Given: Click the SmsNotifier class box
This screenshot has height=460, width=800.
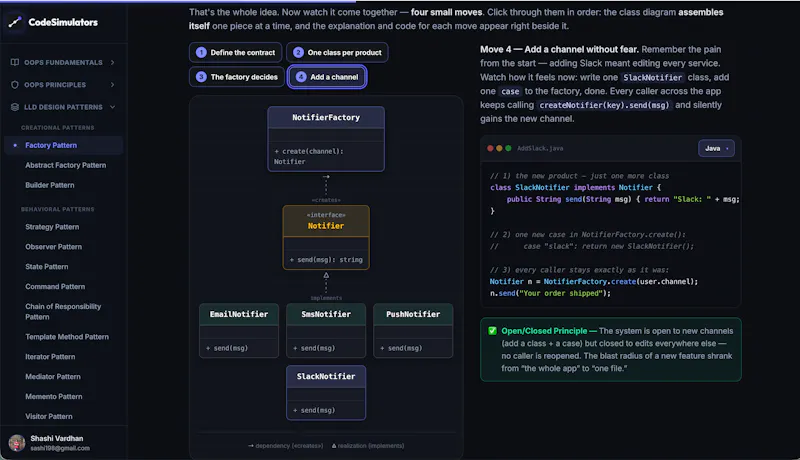Looking at the screenshot, I should tap(326, 330).
